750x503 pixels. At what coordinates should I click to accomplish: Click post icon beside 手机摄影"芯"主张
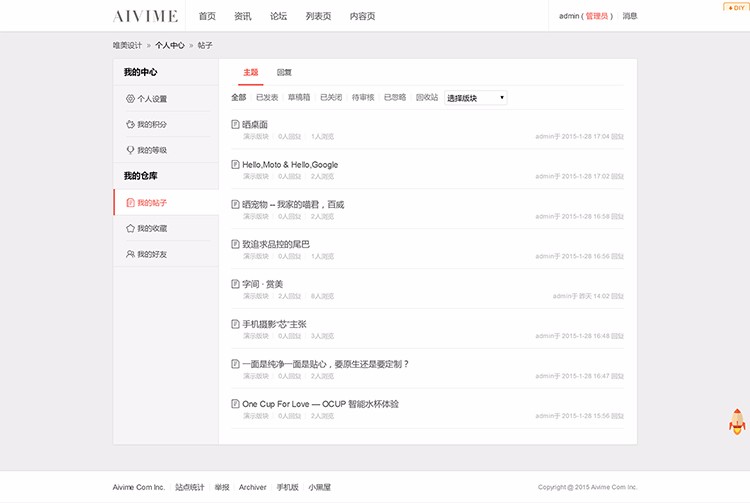pyautogui.click(x=235, y=324)
